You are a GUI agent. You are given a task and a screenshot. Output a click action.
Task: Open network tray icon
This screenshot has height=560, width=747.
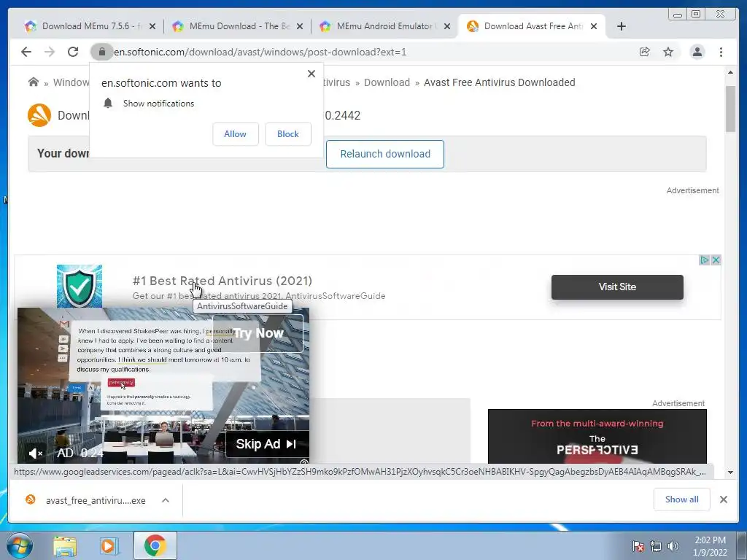(x=656, y=546)
